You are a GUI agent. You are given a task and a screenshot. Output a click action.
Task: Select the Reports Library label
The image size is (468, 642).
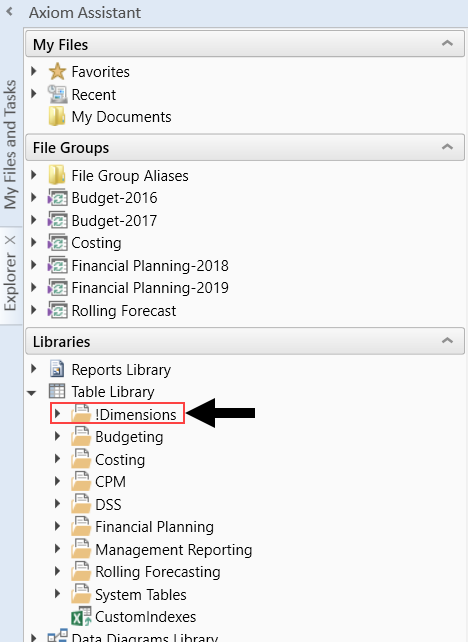point(121,370)
